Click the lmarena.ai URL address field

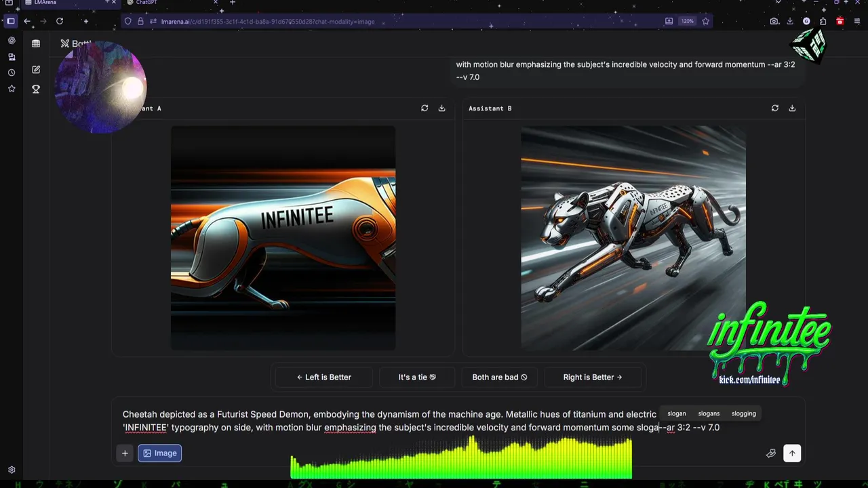pos(268,22)
